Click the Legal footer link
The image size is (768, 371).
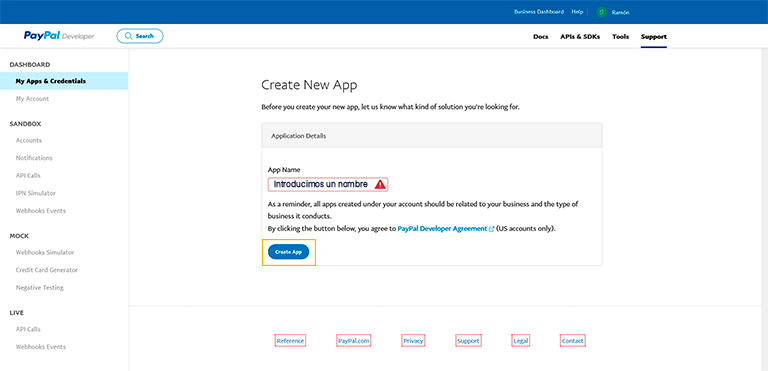(x=521, y=341)
